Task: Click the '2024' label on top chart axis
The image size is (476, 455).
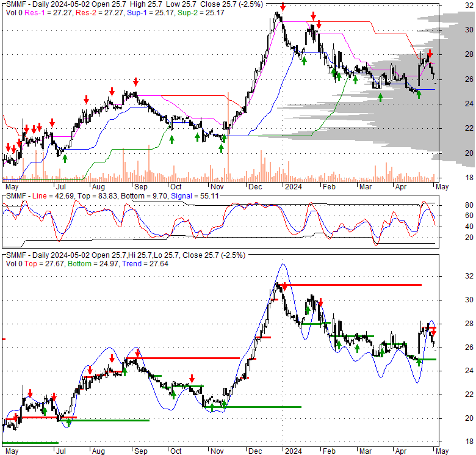Action: tap(294, 186)
